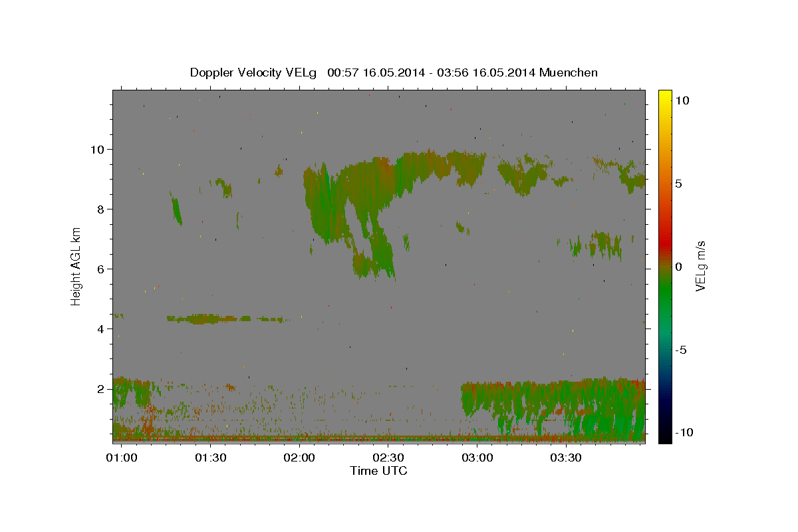Viewport: 798px width, 532px height.
Task: Click the 'VELg m/s' colorbar label
Action: (x=700, y=266)
